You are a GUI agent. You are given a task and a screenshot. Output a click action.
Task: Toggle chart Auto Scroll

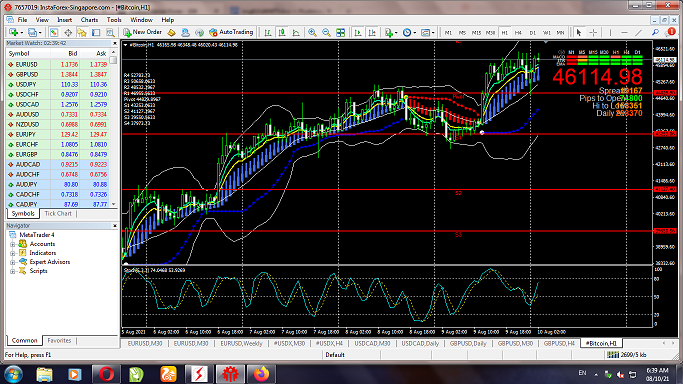358,32
